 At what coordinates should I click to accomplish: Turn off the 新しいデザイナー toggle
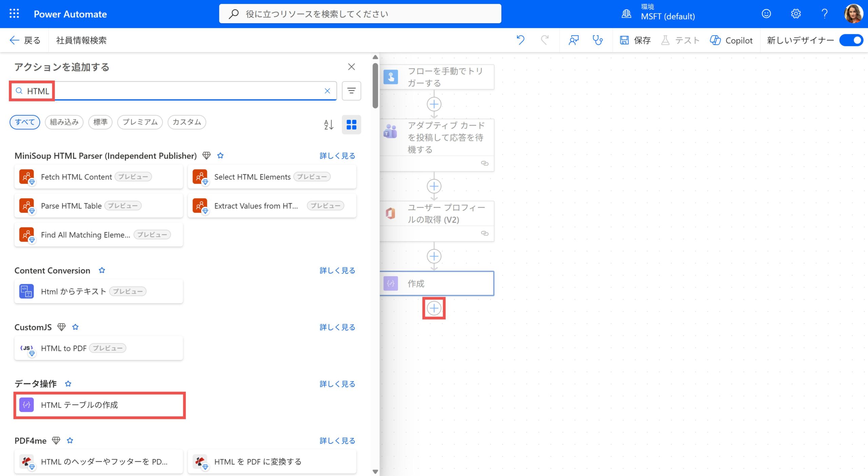(851, 40)
